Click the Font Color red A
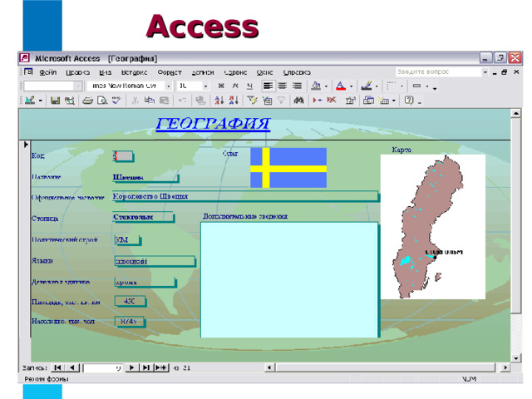 [x=341, y=86]
